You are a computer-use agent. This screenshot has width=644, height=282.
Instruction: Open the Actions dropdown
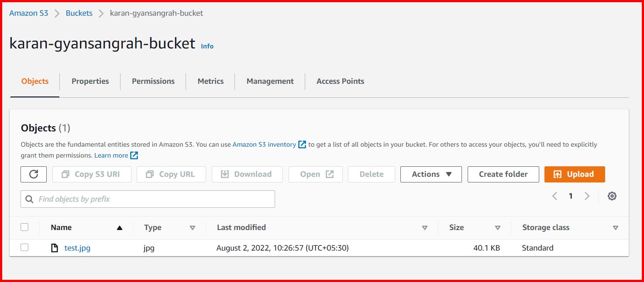point(430,174)
